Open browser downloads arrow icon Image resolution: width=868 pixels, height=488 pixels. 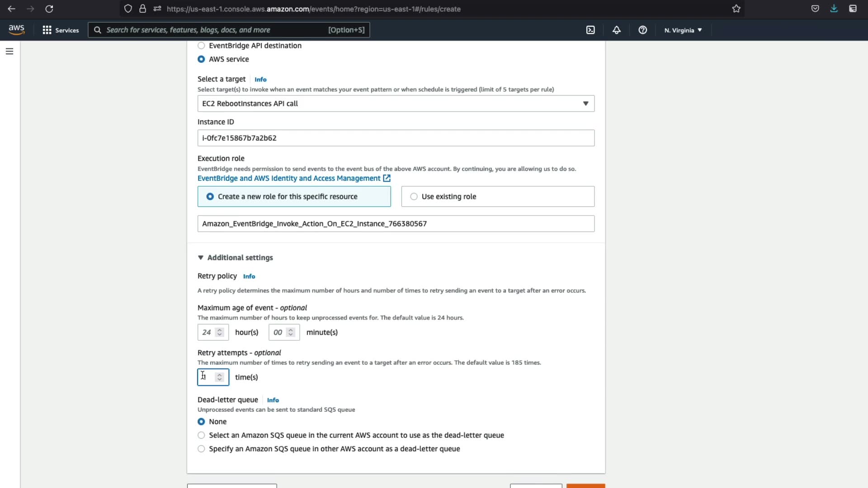click(x=834, y=9)
